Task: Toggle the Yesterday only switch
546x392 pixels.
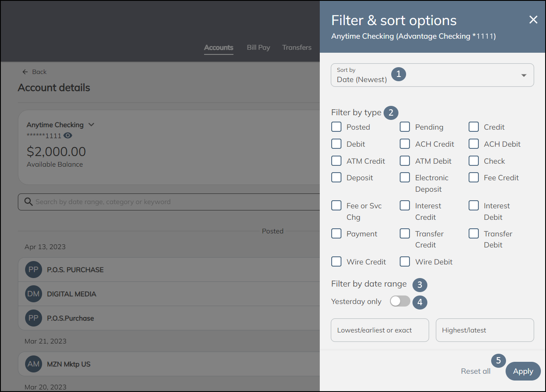Action: tap(400, 301)
